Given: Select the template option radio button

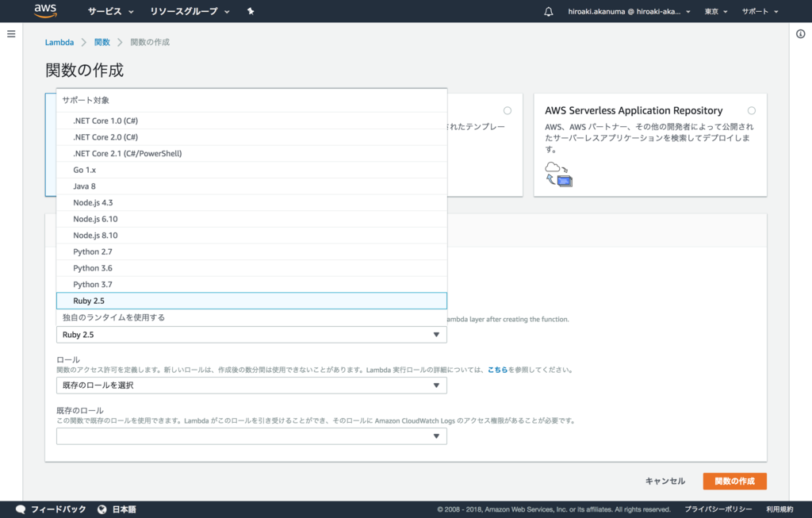Looking at the screenshot, I should click(507, 110).
